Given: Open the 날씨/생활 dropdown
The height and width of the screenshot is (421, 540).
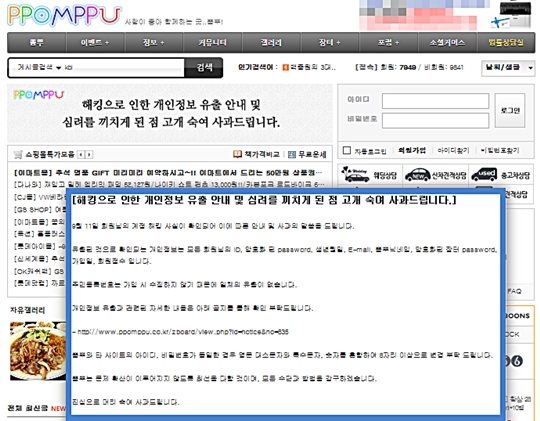Looking at the screenshot, I should pyautogui.click(x=508, y=68).
